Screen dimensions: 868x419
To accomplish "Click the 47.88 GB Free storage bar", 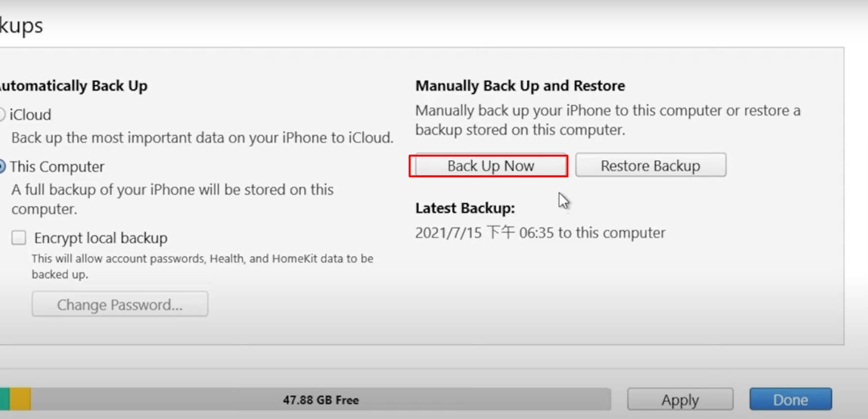I will [x=320, y=399].
